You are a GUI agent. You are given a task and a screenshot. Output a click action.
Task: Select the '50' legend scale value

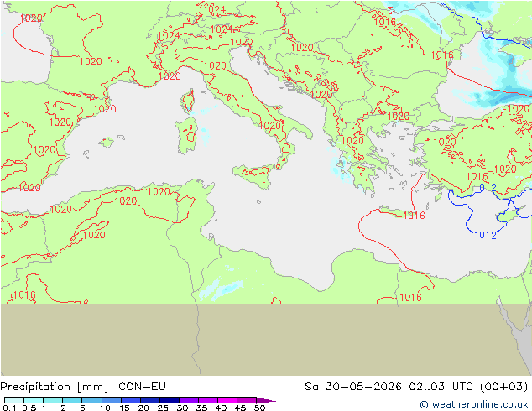click(260, 408)
